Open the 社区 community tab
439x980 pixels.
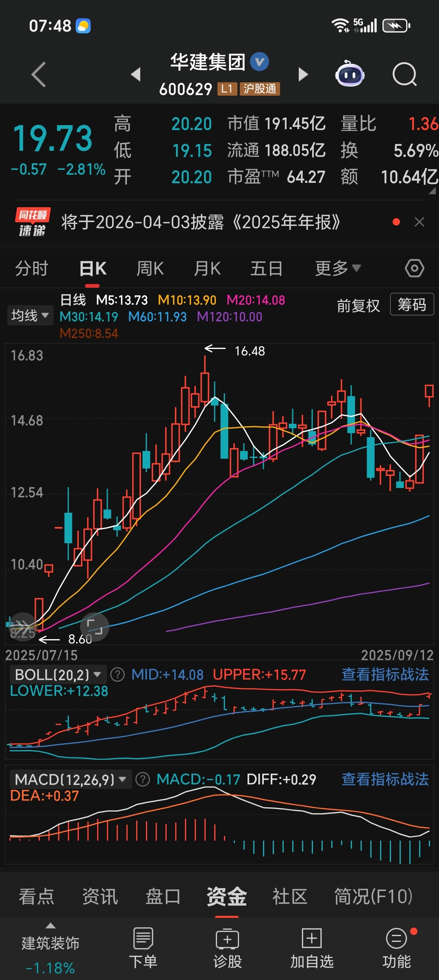pyautogui.click(x=290, y=896)
